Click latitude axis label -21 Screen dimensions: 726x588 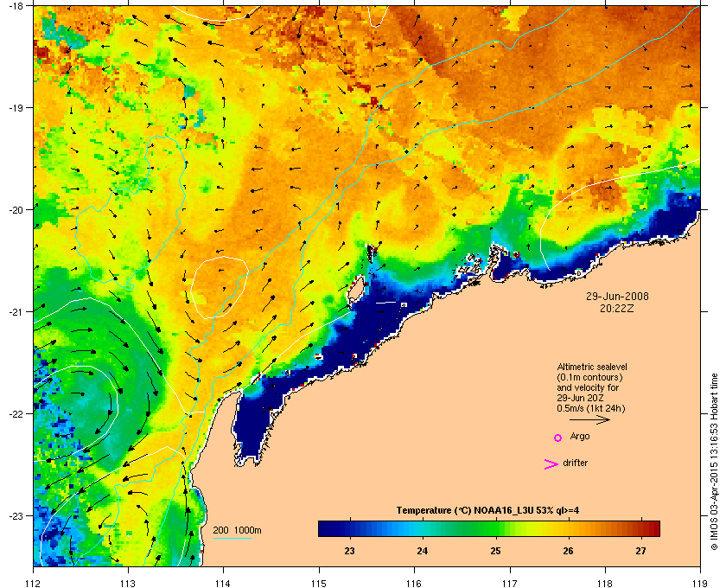click(x=16, y=311)
